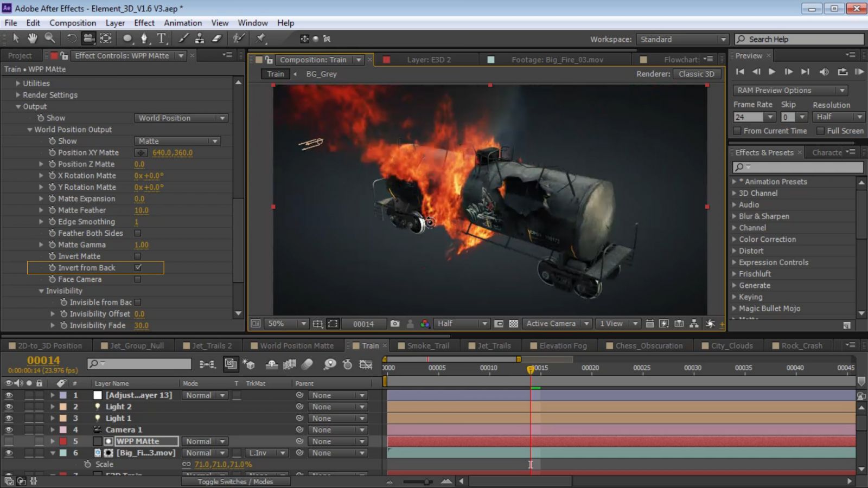Uncheck Invert from Back checkbox
The height and width of the screenshot is (488, 868).
[x=138, y=268]
